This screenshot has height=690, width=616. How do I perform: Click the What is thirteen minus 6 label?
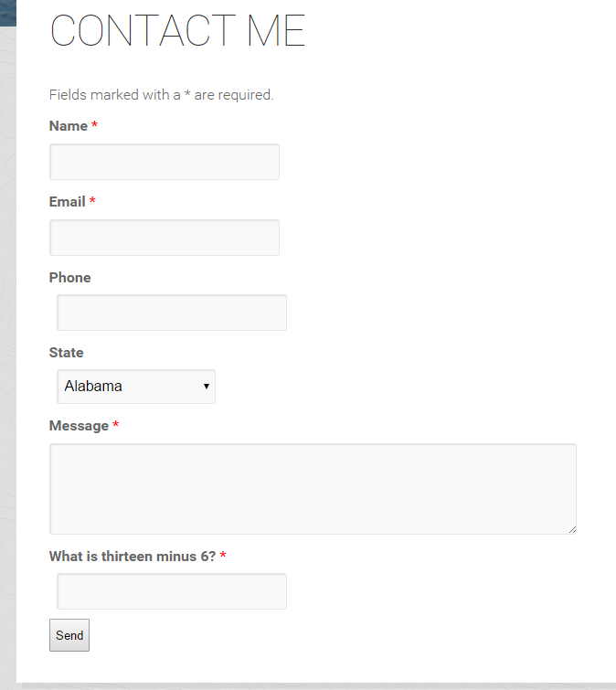(x=133, y=557)
